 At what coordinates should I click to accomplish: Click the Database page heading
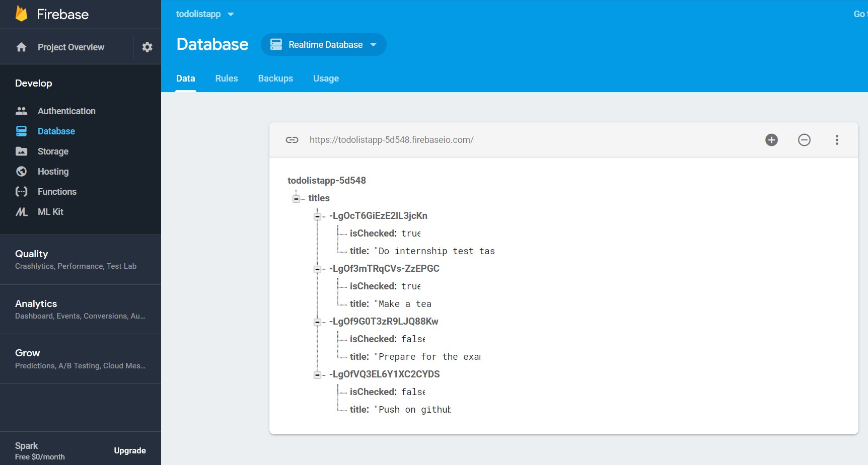point(212,44)
